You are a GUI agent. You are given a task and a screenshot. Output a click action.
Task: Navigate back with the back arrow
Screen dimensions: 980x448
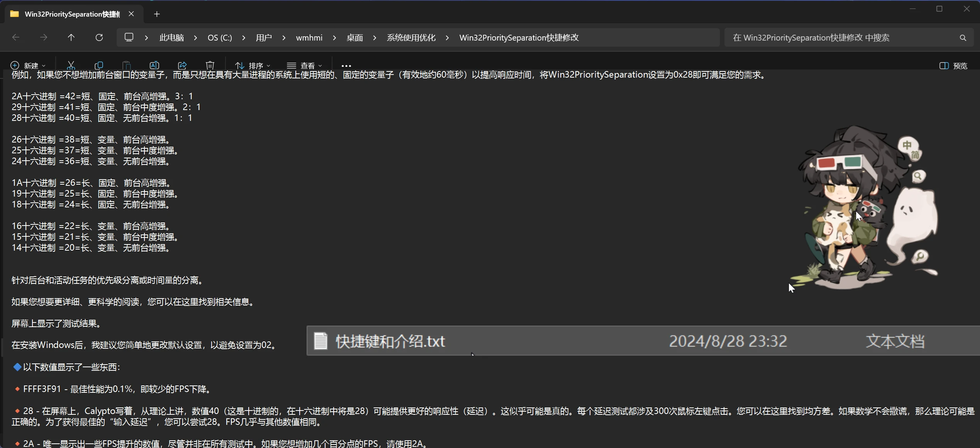15,37
